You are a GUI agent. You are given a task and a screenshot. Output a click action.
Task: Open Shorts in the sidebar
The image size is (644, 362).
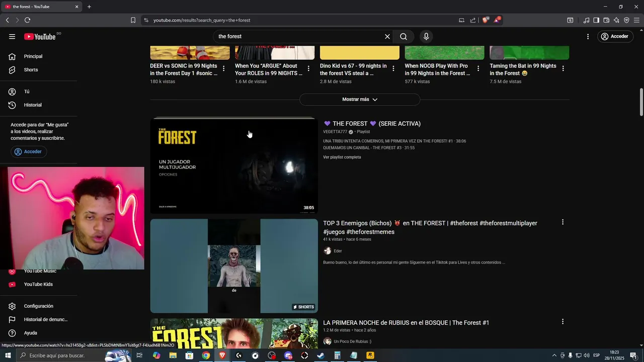[x=31, y=70]
